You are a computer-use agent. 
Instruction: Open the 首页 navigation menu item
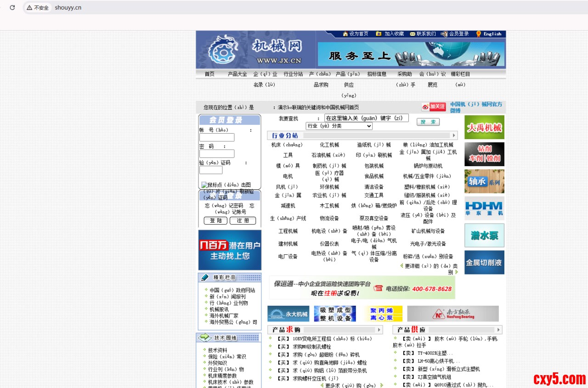pos(209,74)
